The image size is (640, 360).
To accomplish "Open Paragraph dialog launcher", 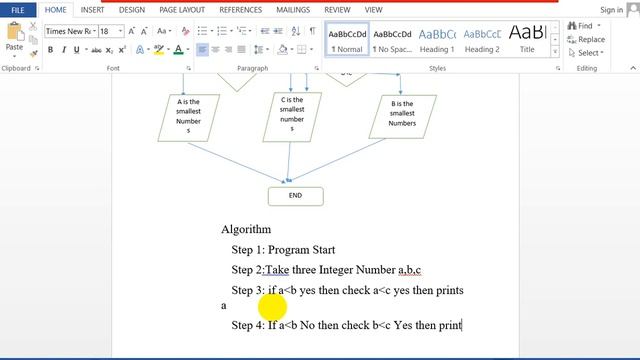I will tap(316, 69).
